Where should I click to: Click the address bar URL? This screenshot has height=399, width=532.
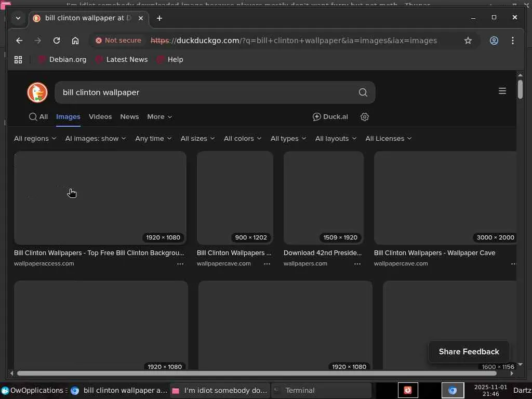pyautogui.click(x=294, y=41)
